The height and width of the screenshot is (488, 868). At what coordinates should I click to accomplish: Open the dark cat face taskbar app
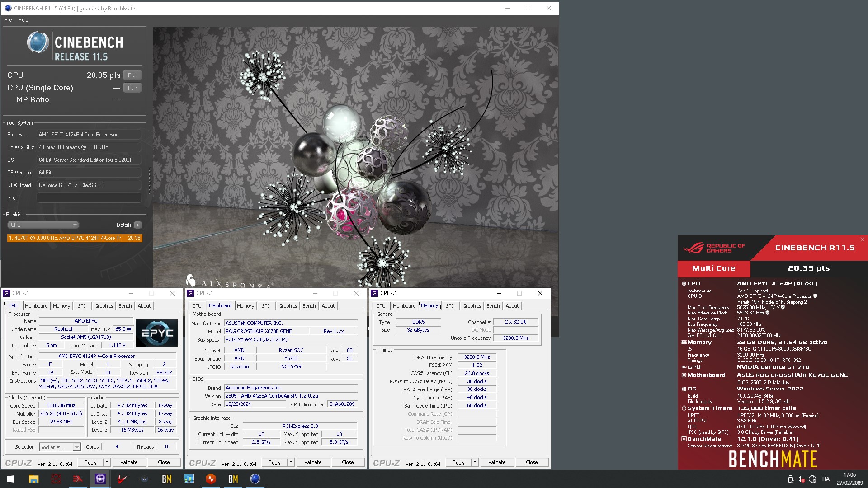(x=144, y=479)
